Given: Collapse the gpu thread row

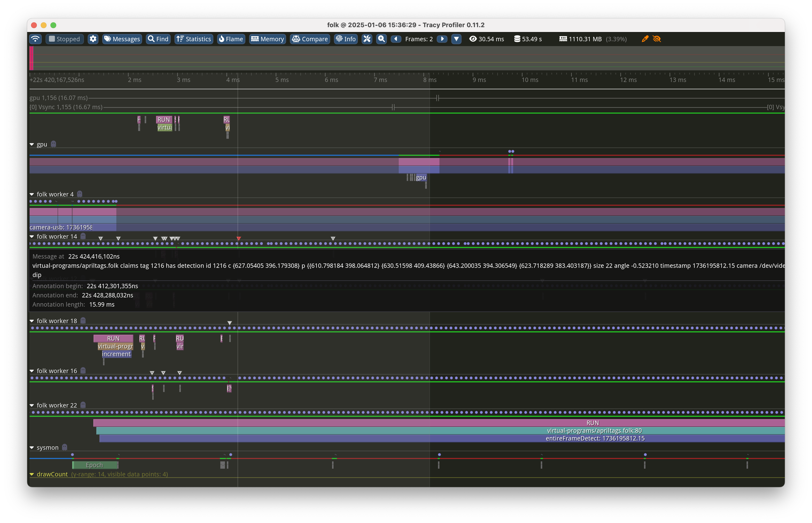Looking at the screenshot, I should [32, 145].
